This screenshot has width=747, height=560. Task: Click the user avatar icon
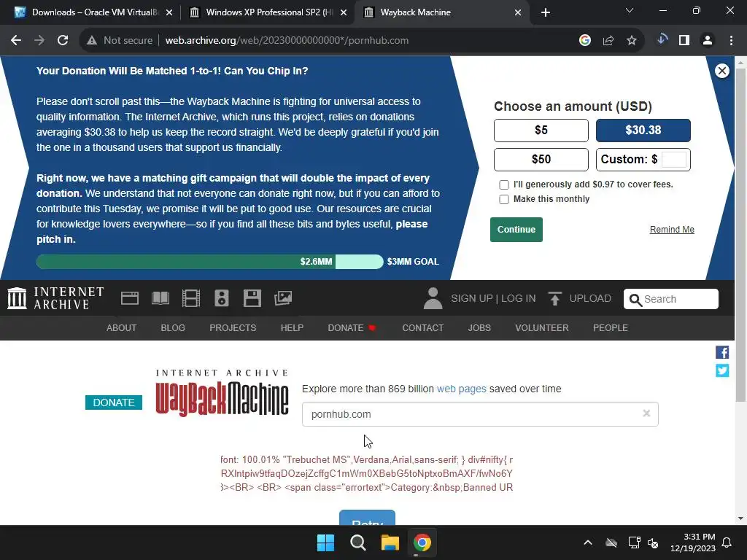pos(433,298)
